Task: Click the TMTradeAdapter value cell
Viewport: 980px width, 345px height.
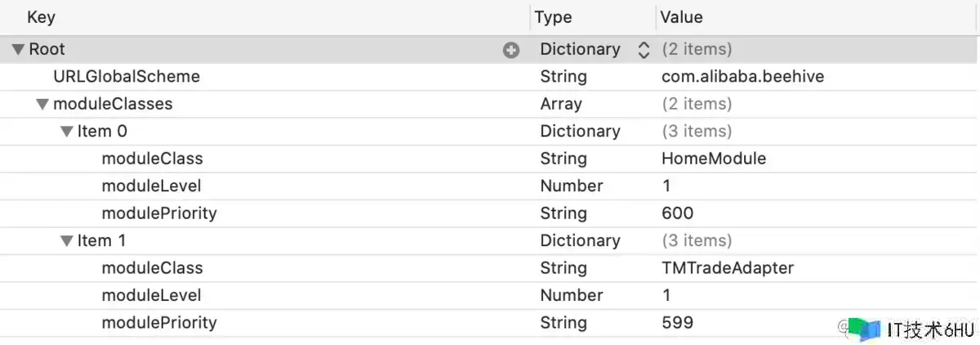Action: (x=727, y=268)
